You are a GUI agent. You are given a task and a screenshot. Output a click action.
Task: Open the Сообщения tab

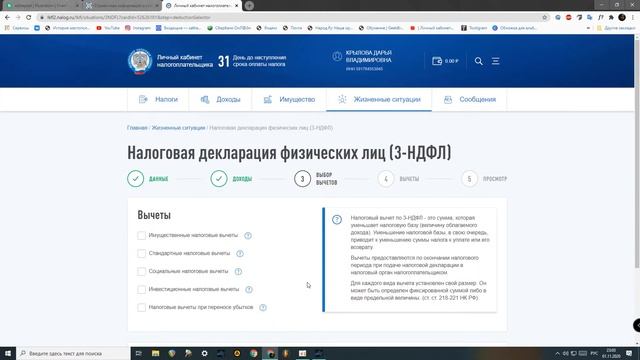tap(469, 100)
